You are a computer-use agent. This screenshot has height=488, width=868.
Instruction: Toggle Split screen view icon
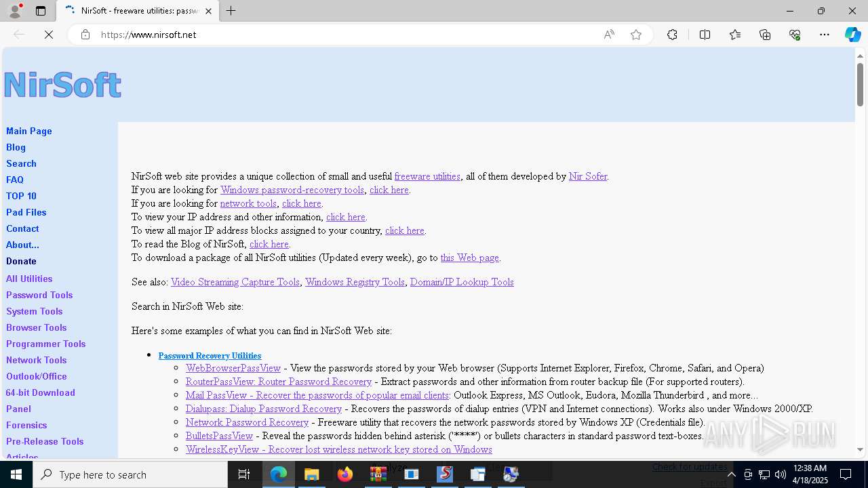(x=705, y=35)
